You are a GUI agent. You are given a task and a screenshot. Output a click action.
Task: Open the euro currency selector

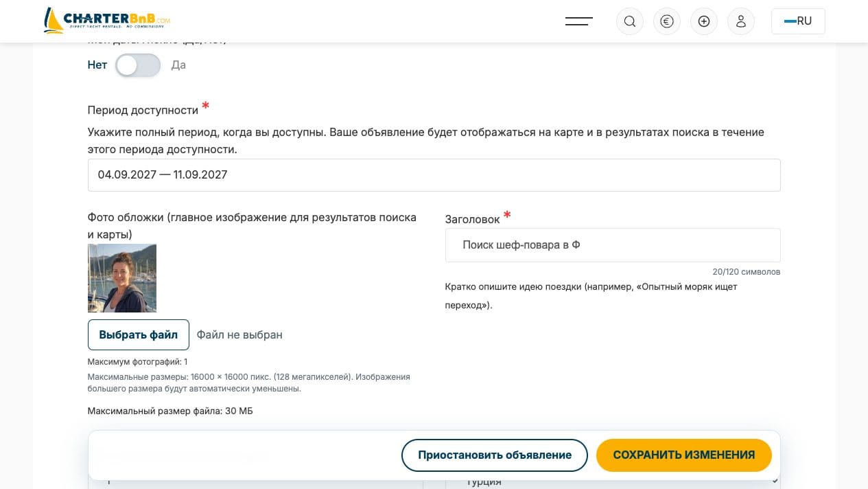point(667,21)
